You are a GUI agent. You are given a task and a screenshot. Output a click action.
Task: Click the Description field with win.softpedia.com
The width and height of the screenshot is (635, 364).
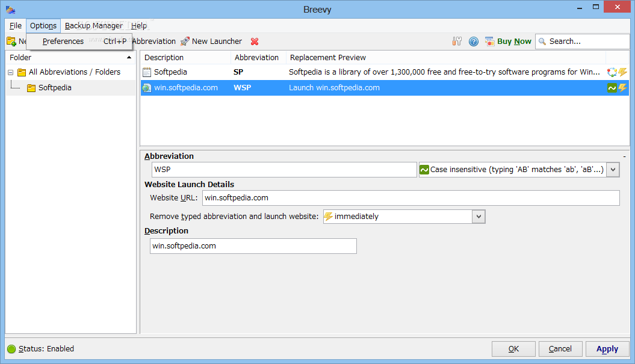(x=253, y=246)
